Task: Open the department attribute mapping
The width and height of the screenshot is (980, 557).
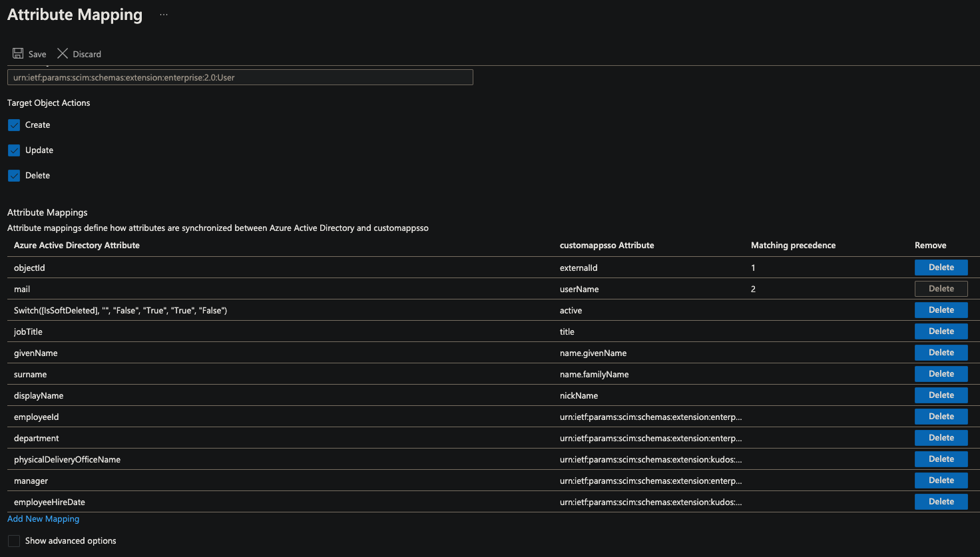Action: (37, 439)
